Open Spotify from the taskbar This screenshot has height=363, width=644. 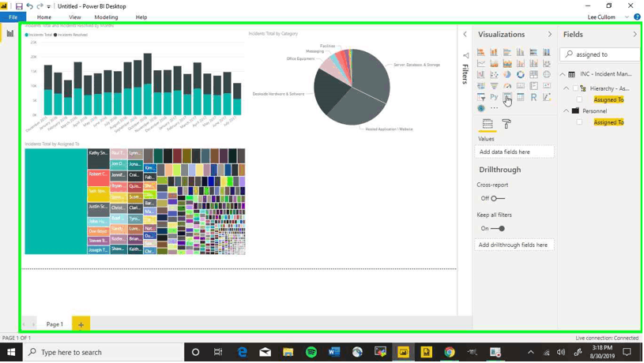click(x=311, y=352)
